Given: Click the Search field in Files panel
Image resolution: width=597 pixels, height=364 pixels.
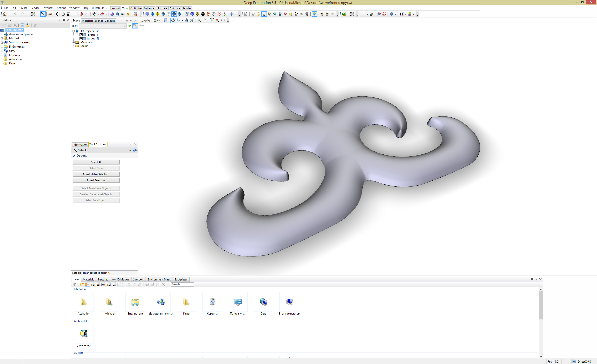Looking at the screenshot, I should click(x=182, y=284).
